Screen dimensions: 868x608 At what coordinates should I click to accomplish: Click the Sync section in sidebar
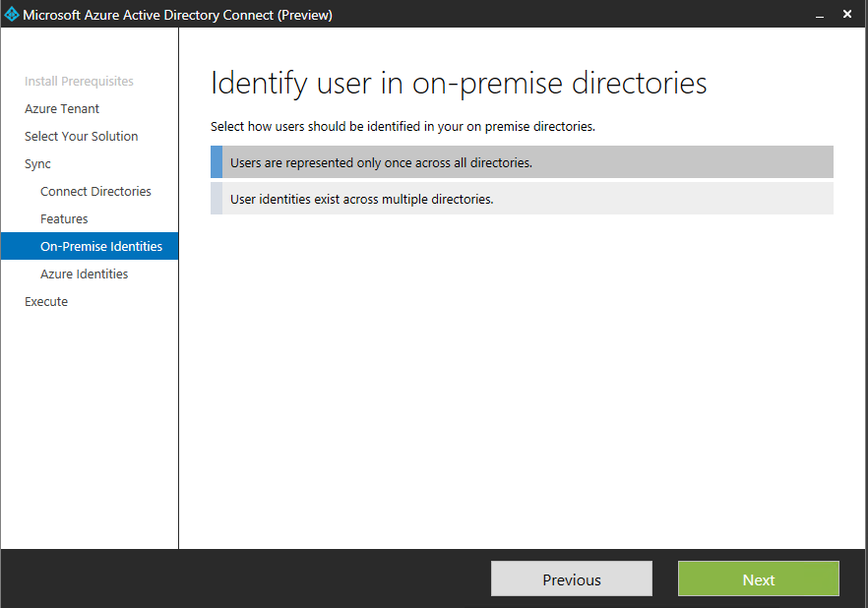pyautogui.click(x=37, y=164)
